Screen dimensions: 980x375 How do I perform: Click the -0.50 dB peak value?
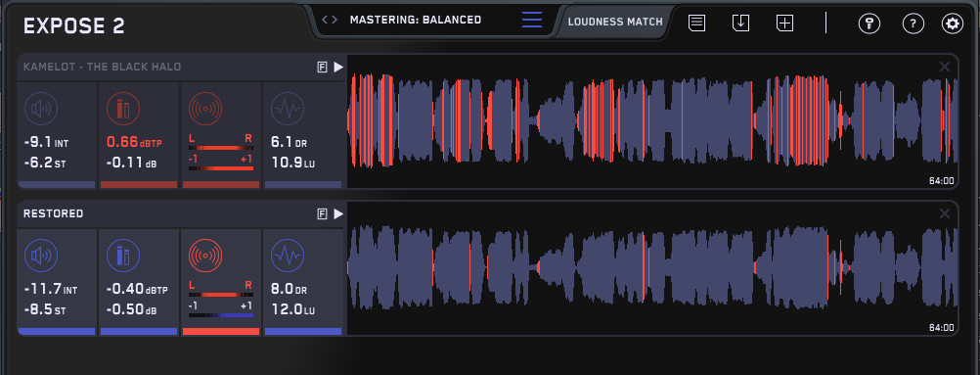click(x=131, y=310)
